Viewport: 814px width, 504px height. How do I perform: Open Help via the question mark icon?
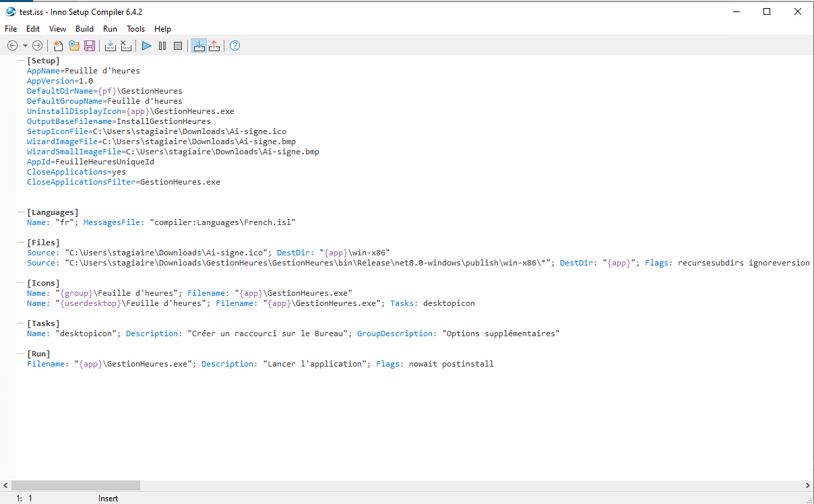click(234, 46)
